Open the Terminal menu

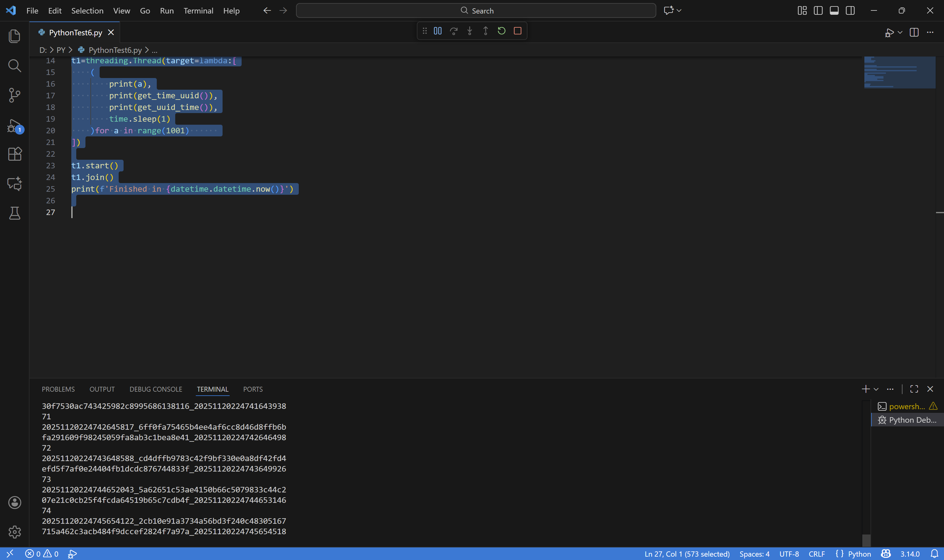(x=198, y=10)
